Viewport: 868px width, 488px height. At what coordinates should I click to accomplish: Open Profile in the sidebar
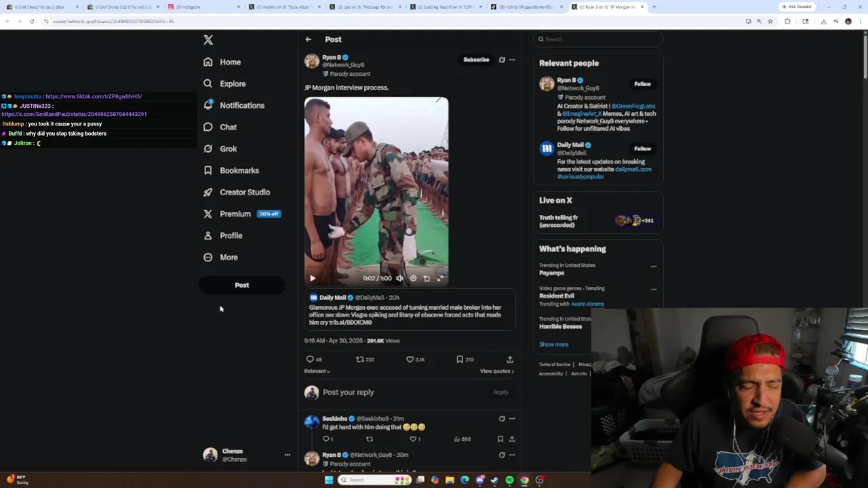tap(223, 235)
